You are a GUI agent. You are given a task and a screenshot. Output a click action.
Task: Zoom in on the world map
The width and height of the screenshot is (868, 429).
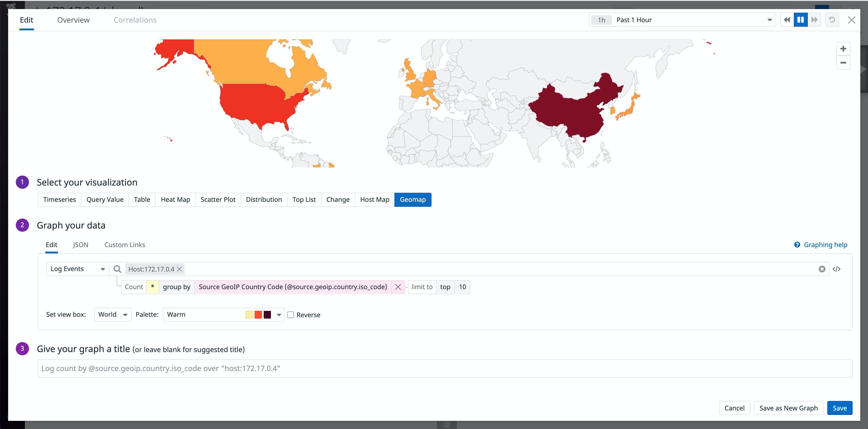point(843,48)
